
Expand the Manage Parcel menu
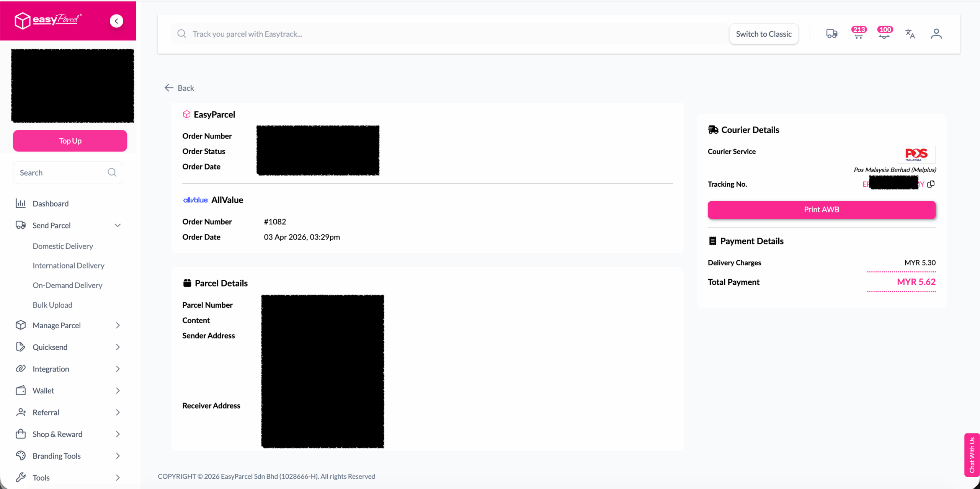click(118, 325)
